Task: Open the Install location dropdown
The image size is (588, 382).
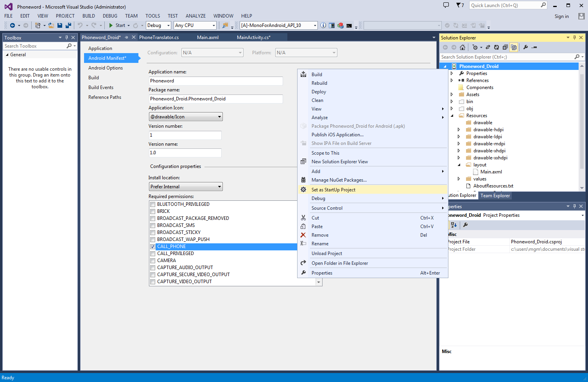Action: click(186, 187)
